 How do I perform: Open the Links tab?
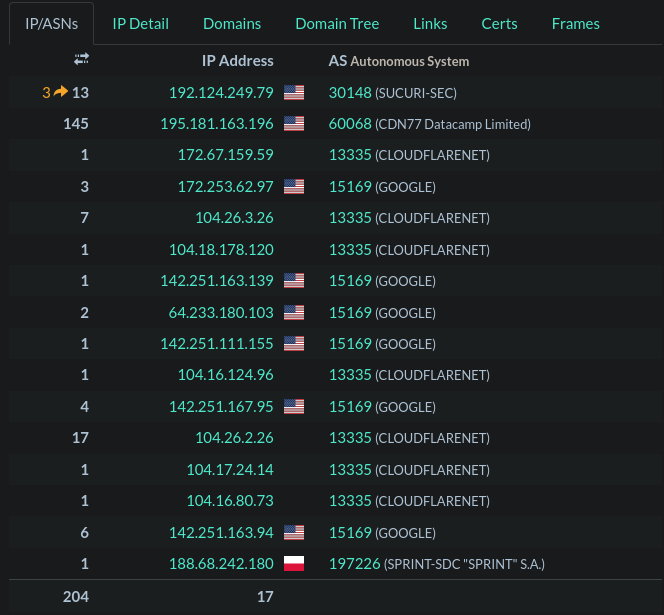[x=430, y=23]
